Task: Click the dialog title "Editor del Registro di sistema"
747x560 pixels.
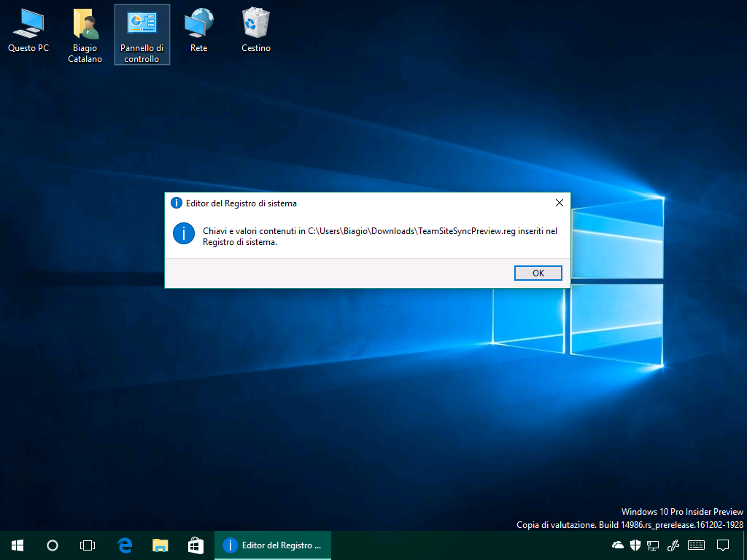Action: [x=241, y=203]
